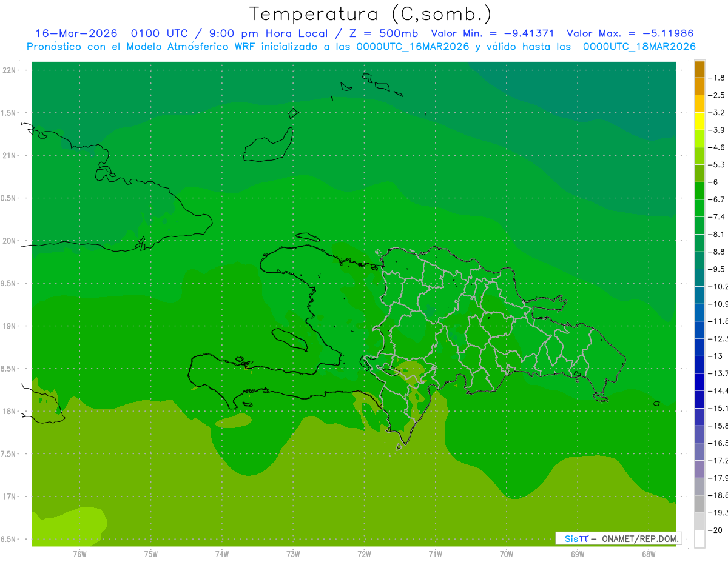Pick the deep blue swatch between -13 and -13.7

tap(699, 364)
